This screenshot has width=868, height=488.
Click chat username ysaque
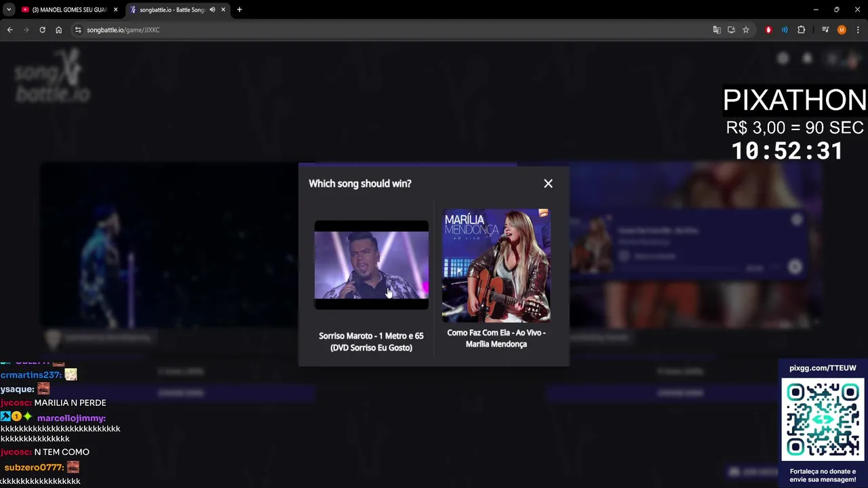(18, 389)
